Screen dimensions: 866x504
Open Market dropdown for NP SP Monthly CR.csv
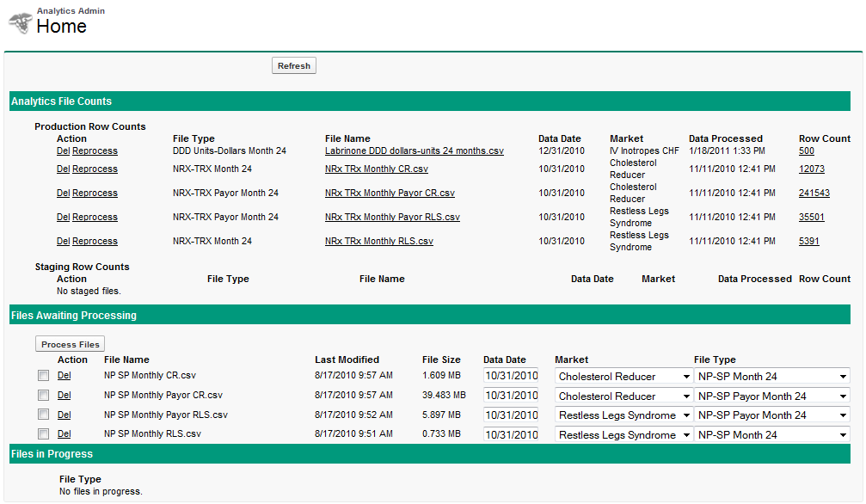(x=623, y=376)
